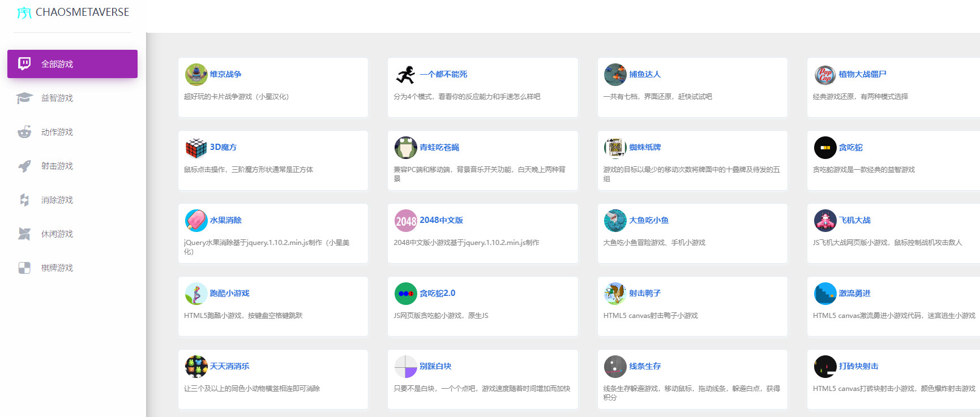Viewport: 980px width, 417px height.
Task: Click the 天天消消乐 game thumbnail
Action: point(196,367)
